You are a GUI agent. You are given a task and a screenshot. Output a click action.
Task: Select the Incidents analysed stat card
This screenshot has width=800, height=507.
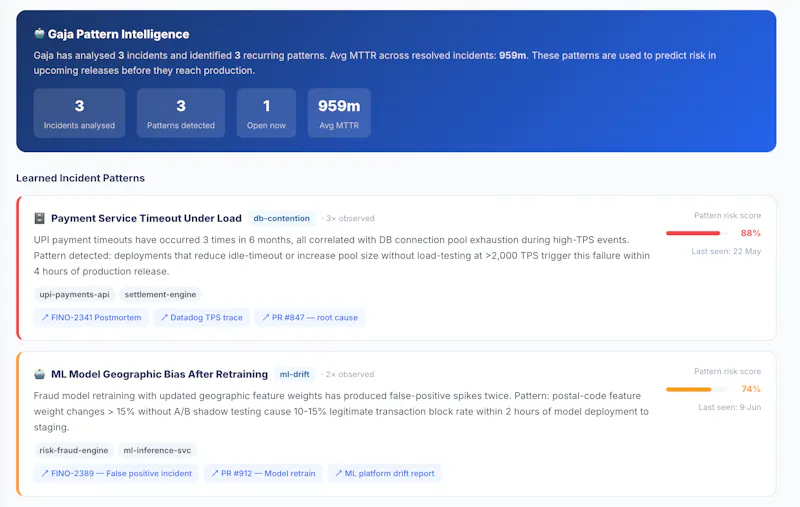pyautogui.click(x=80, y=113)
